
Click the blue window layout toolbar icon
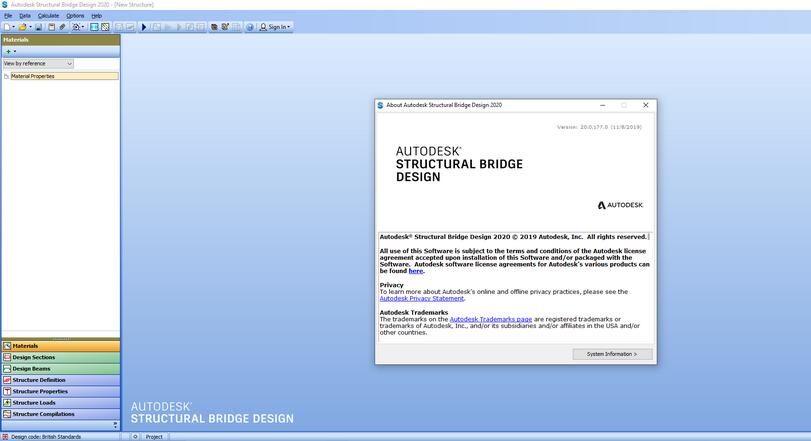(x=94, y=27)
